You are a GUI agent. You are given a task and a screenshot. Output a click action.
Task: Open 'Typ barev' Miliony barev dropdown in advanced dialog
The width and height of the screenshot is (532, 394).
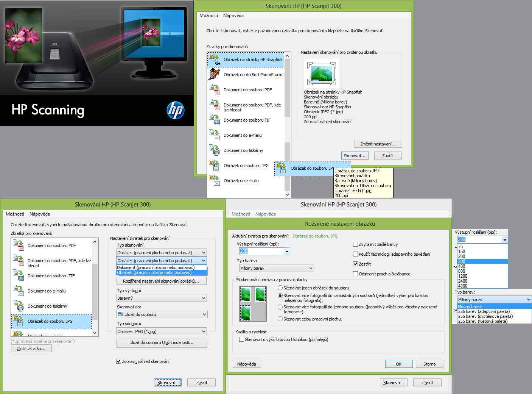[276, 268]
